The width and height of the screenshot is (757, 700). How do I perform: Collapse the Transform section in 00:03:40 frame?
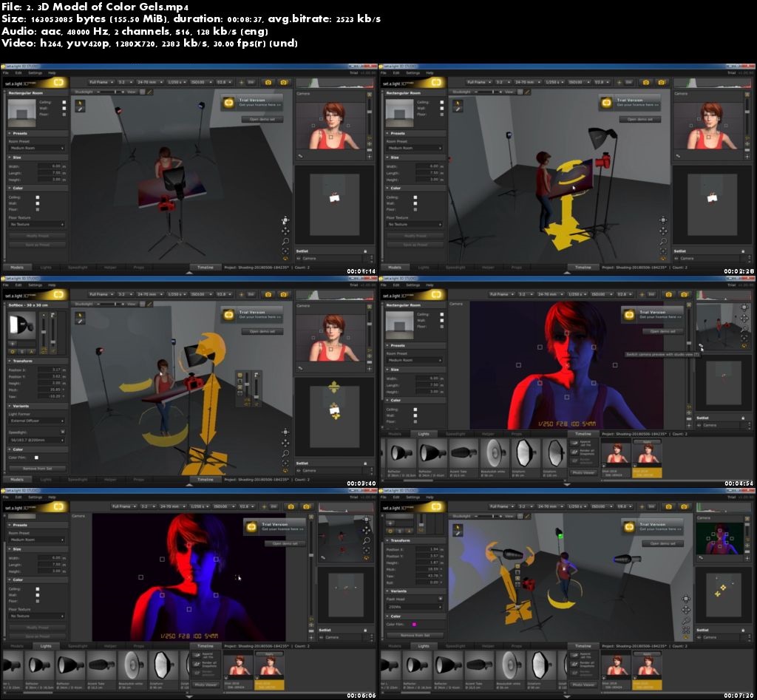[36, 361]
